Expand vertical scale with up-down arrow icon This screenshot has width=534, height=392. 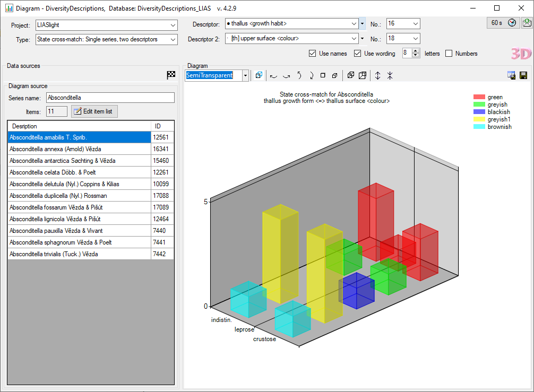[378, 75]
